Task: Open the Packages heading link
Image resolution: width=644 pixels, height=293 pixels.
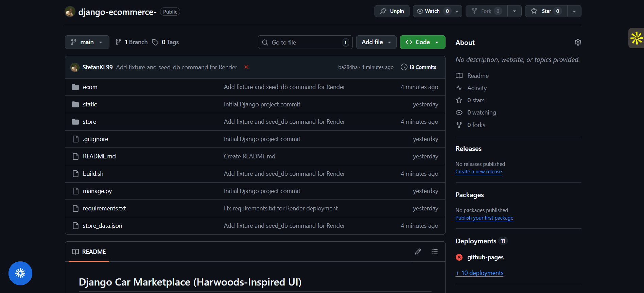Action: click(470, 195)
